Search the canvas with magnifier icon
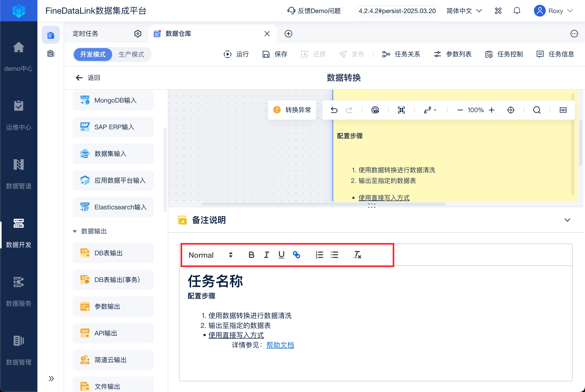This screenshot has height=392, width=585. tap(537, 110)
